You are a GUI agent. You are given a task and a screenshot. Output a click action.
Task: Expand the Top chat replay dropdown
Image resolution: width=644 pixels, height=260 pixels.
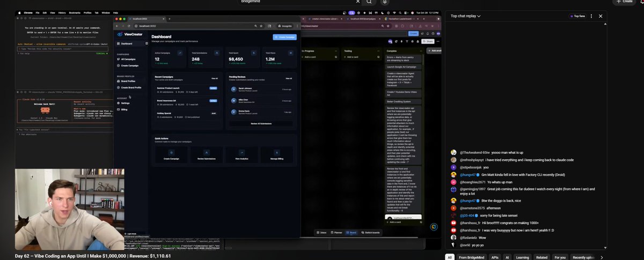[x=465, y=16]
